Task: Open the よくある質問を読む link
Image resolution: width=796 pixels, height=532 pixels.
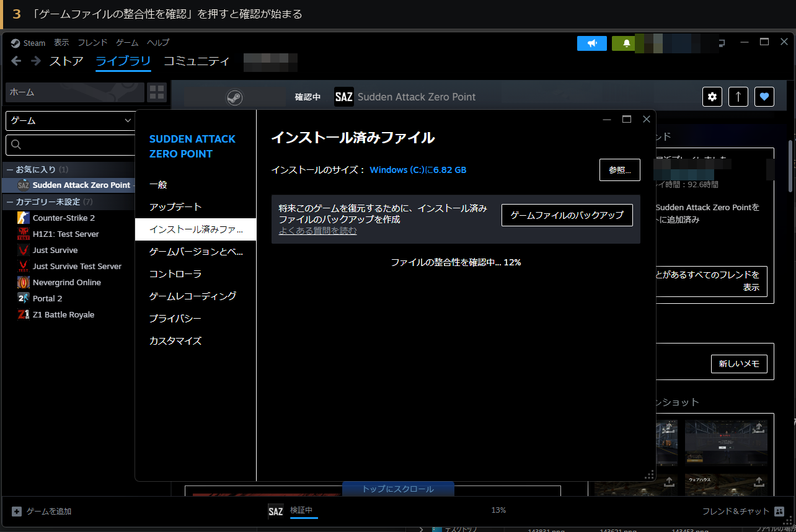Action: (x=318, y=231)
